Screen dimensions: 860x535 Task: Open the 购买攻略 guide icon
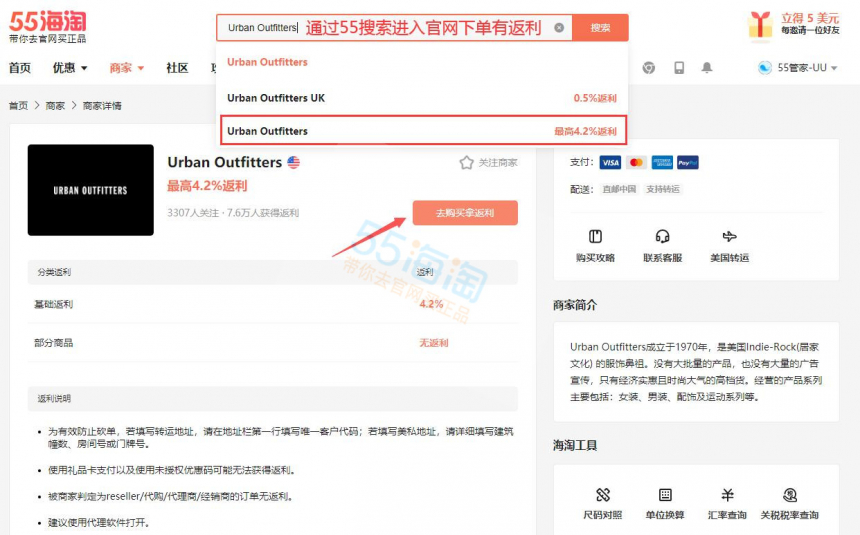click(x=595, y=236)
